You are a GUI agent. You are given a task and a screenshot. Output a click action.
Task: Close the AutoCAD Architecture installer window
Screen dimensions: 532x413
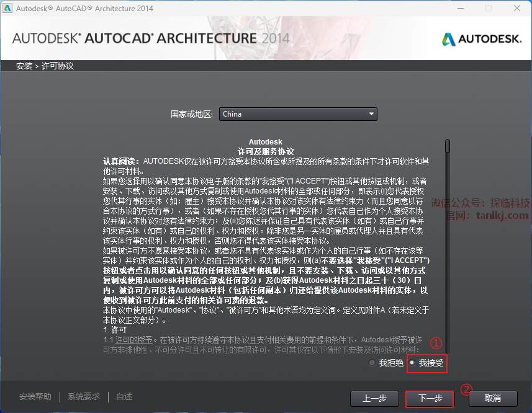coord(516,8)
